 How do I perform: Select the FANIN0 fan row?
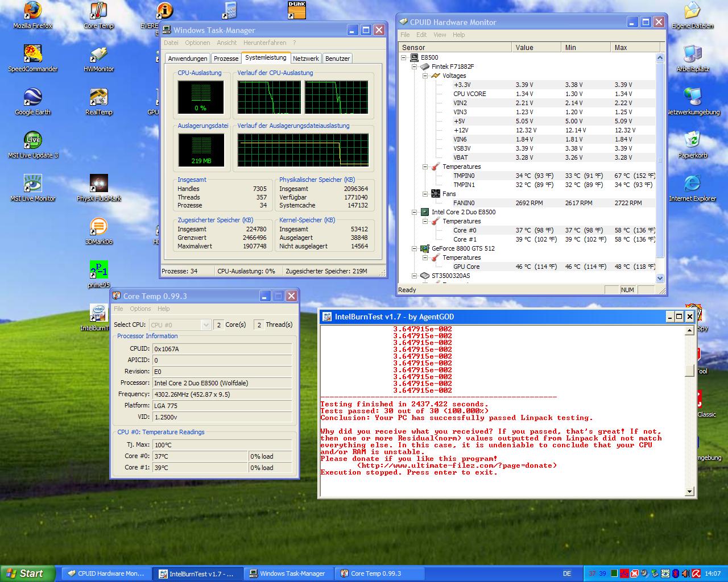pos(527,203)
